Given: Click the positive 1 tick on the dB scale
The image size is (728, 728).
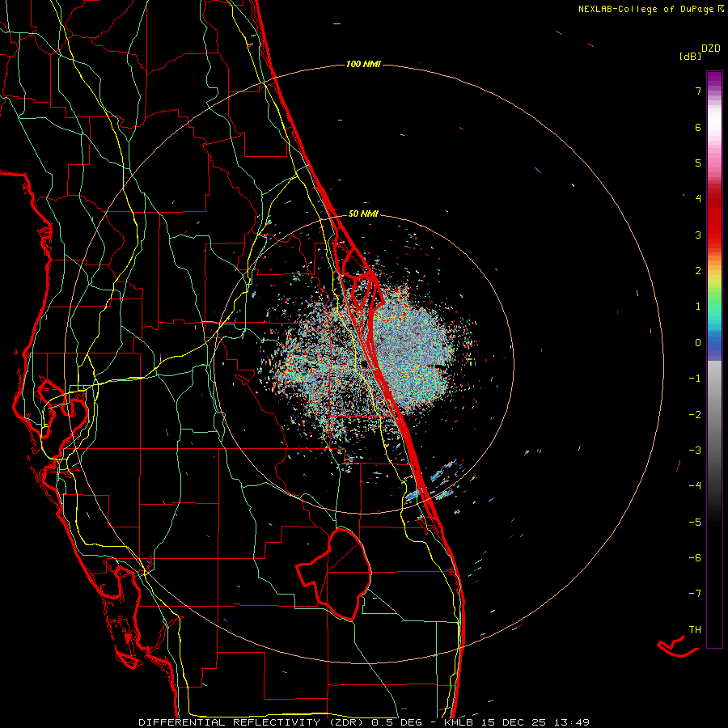Looking at the screenshot, I should 698,307.
